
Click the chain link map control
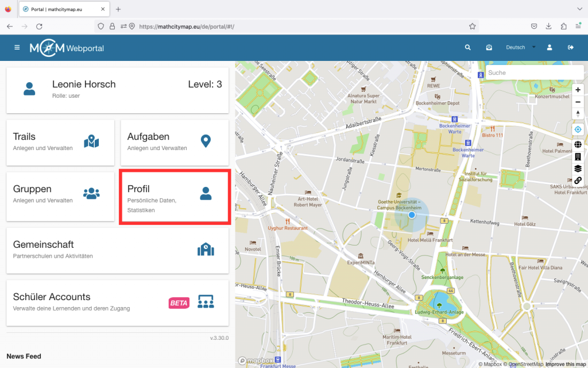(x=578, y=181)
